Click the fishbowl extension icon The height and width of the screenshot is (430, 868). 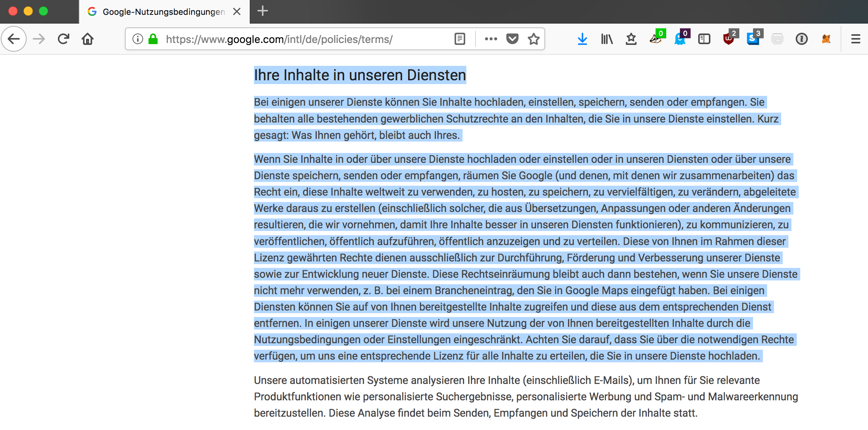tap(777, 39)
